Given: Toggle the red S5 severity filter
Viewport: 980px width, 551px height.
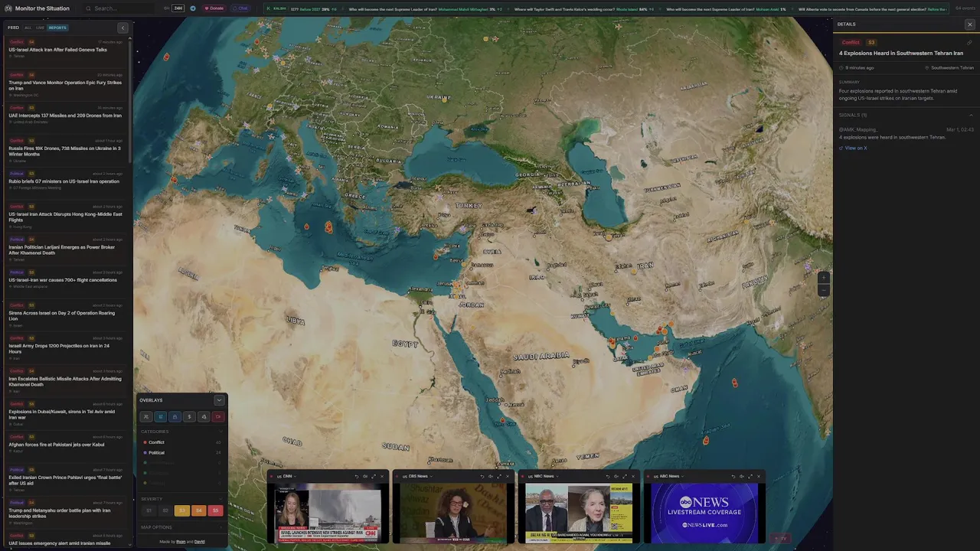Looking at the screenshot, I should click(215, 510).
